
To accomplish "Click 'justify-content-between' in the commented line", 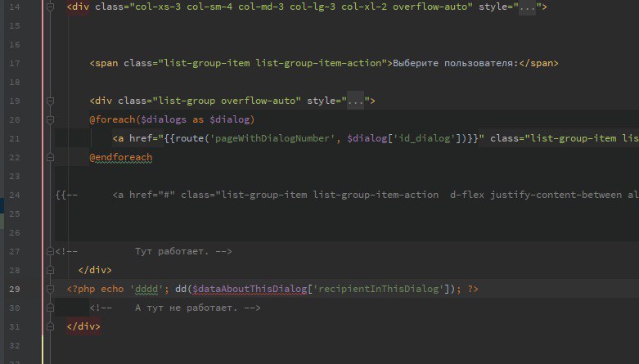I will click(x=556, y=195).
